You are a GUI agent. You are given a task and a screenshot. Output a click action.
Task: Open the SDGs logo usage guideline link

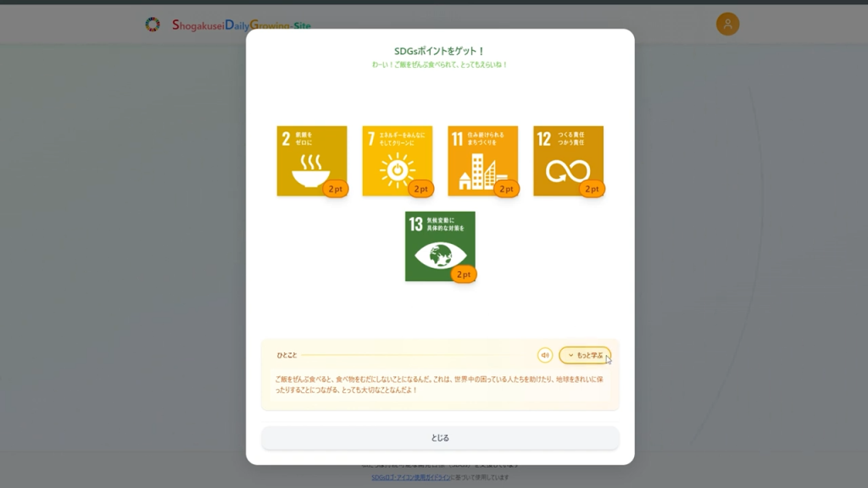(410, 477)
